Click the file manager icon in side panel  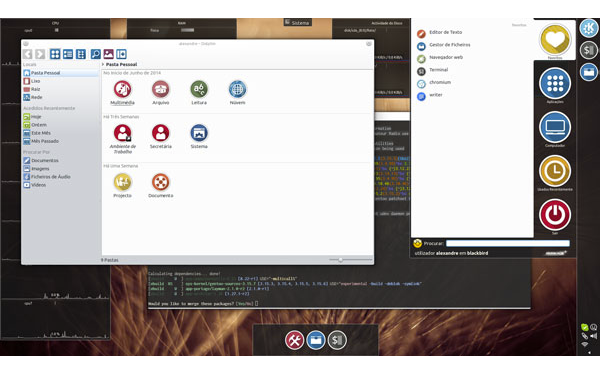[x=589, y=72]
